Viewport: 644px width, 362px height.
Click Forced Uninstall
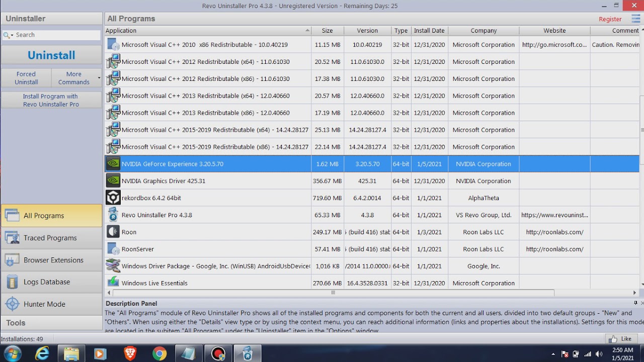pos(26,78)
